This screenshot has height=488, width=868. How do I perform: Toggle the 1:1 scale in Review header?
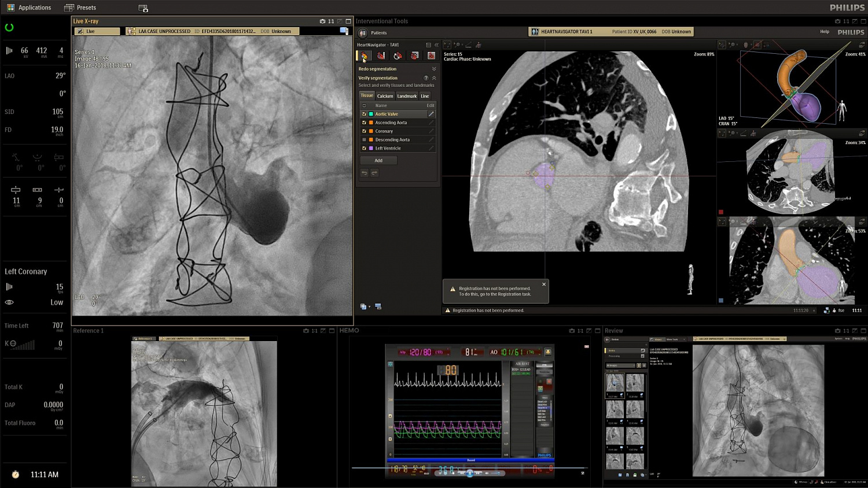tap(846, 331)
